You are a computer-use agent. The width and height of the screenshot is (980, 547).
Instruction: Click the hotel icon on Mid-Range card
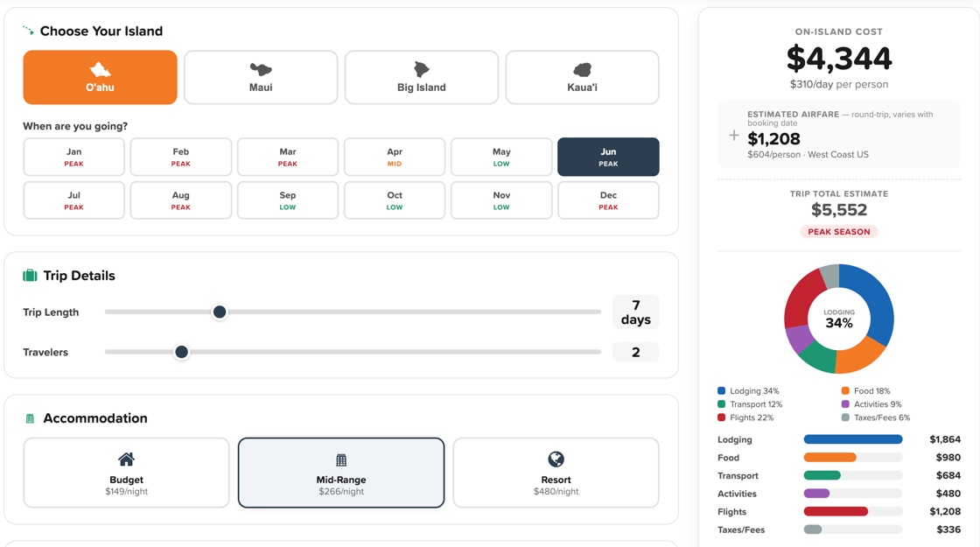[x=341, y=460]
